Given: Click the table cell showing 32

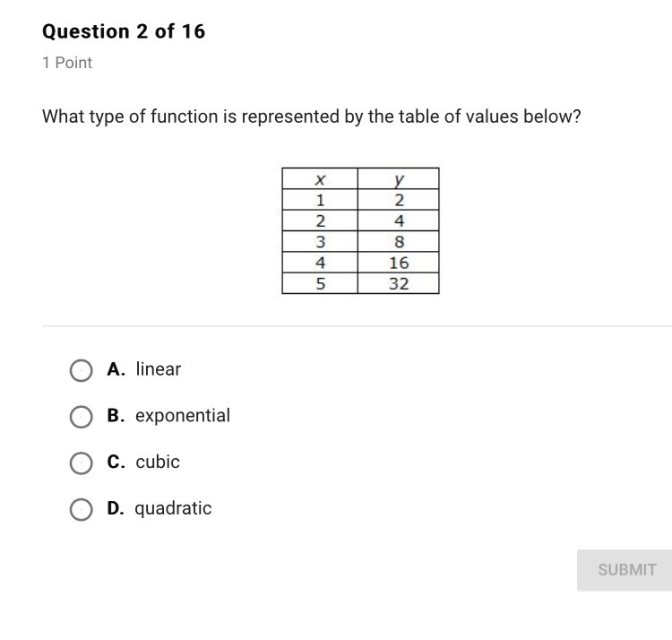Looking at the screenshot, I should pos(399,283).
